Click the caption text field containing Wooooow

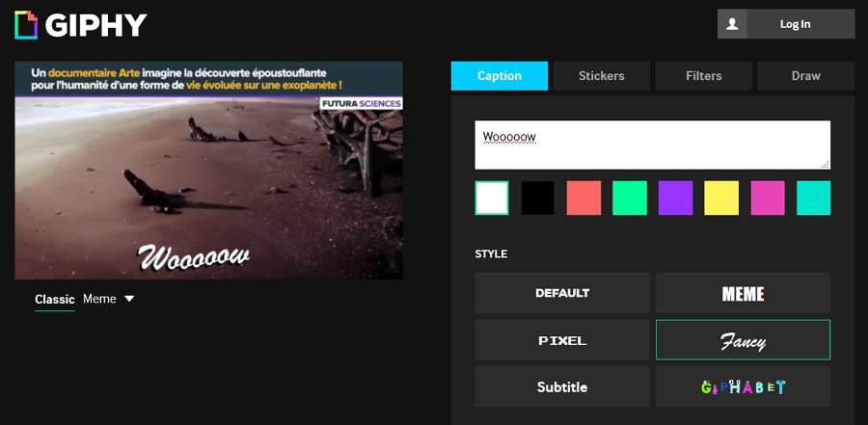coord(652,145)
